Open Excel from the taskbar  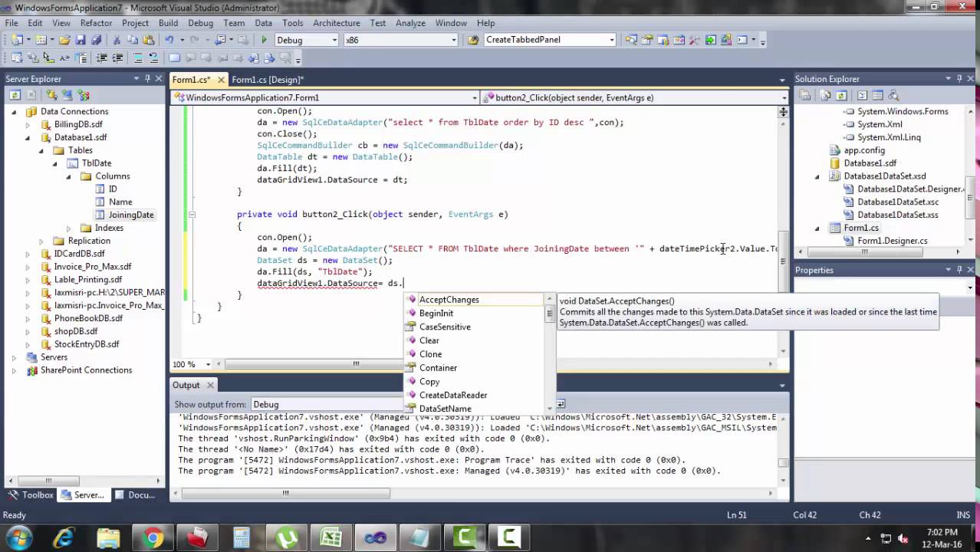click(331, 538)
